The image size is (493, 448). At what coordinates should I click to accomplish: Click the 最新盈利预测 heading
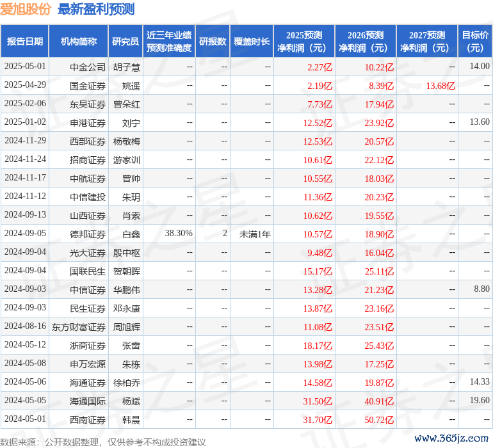point(96,9)
